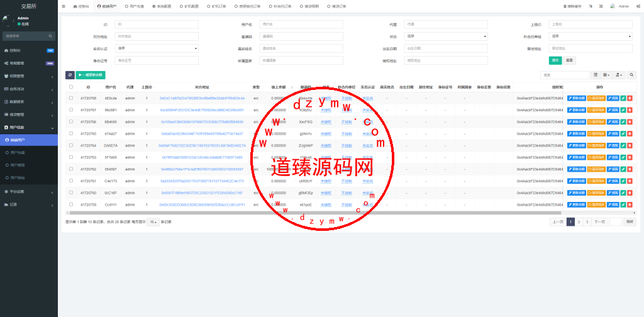Go to page 2 in pagination
The width and height of the screenshot is (644, 317).
[579, 222]
